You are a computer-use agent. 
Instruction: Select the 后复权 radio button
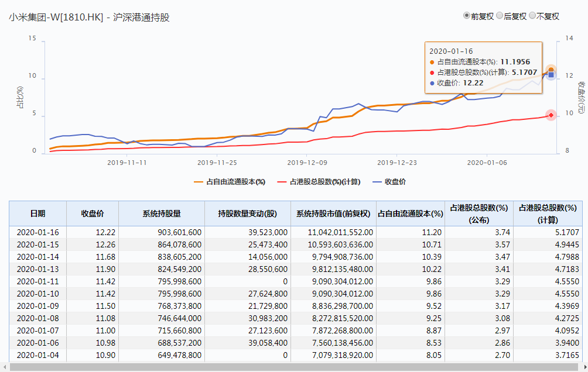[x=500, y=16]
